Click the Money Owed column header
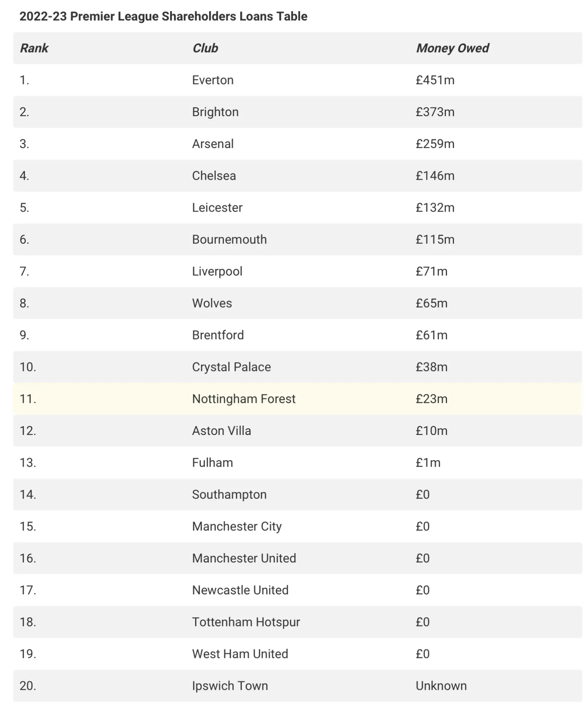 452,48
